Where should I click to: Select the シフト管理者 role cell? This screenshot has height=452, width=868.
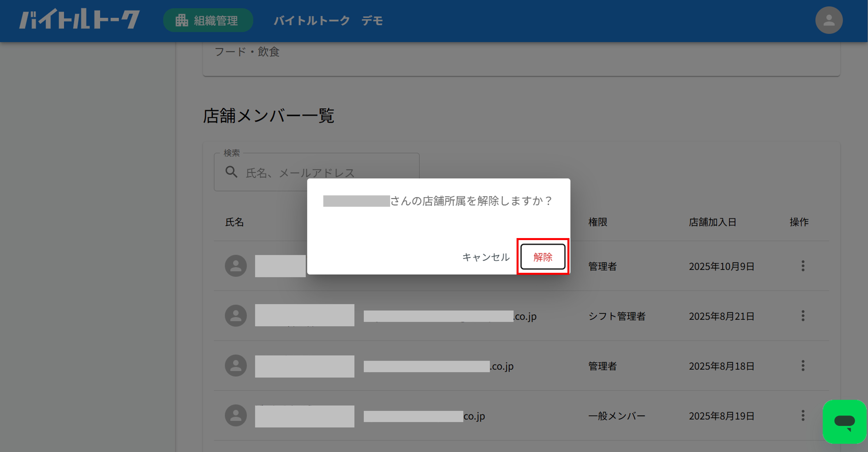coord(617,316)
